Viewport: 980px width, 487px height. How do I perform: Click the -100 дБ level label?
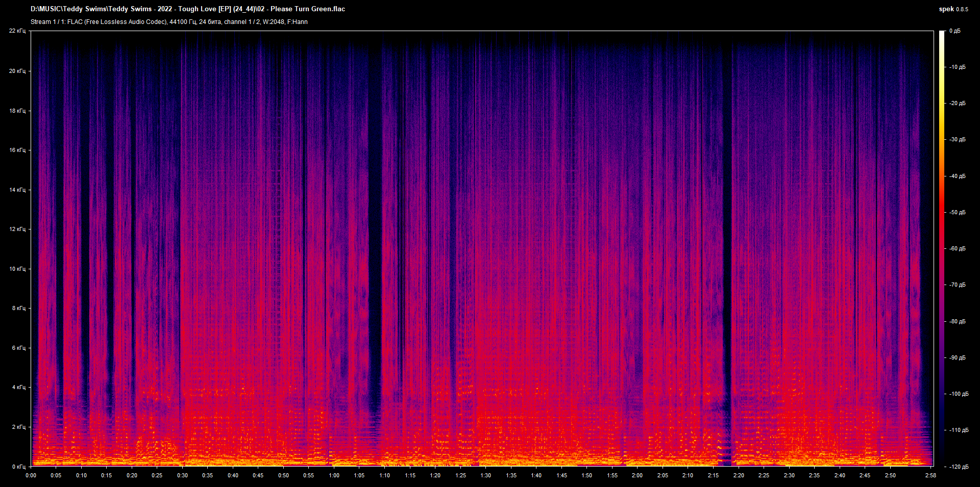959,394
